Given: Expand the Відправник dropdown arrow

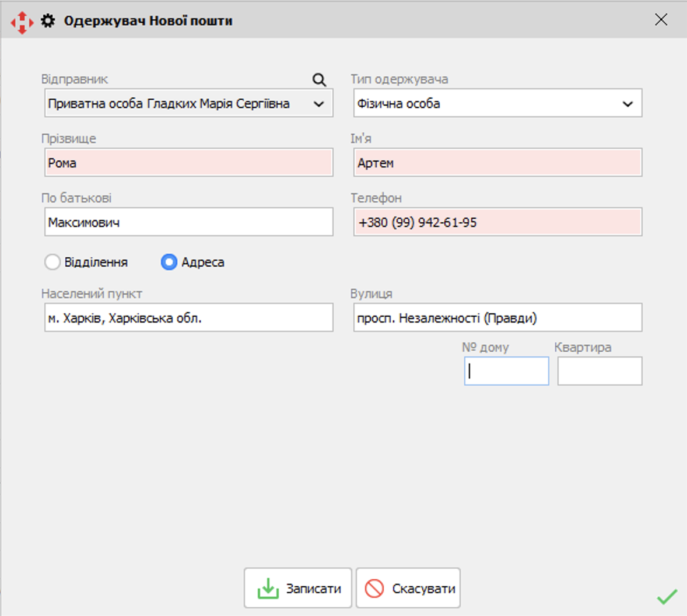Looking at the screenshot, I should point(319,104).
